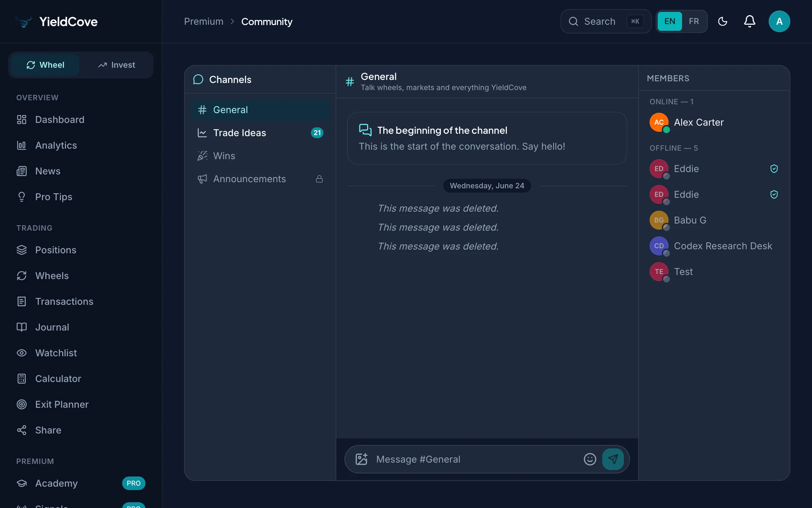The image size is (812, 508).
Task: Click the ED avatar of the first Eddie
Action: (659, 169)
